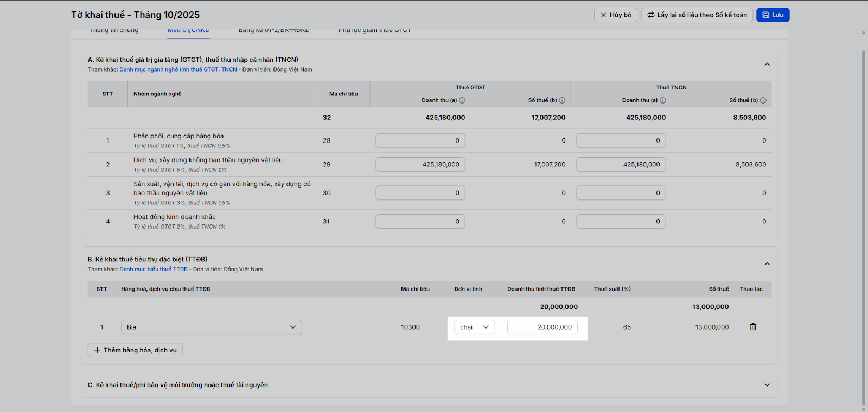Click info icon beside Thuế GTGT Doanh thu (a)
868x412 pixels.
coord(462,100)
